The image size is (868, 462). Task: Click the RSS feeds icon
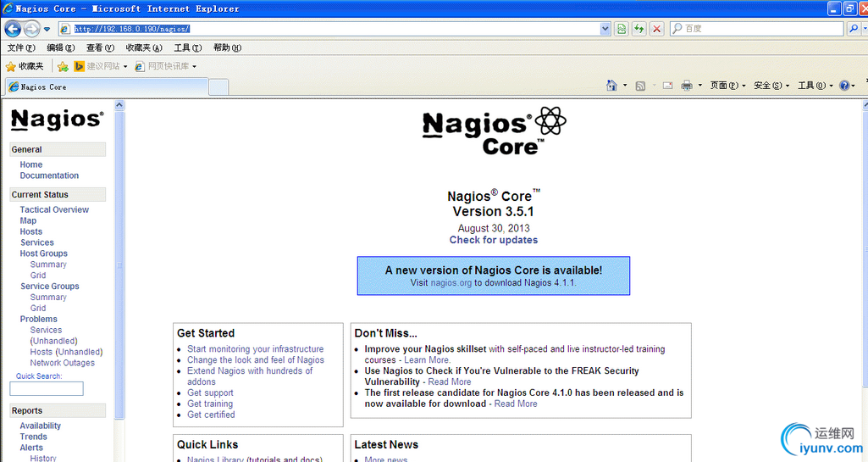point(640,86)
